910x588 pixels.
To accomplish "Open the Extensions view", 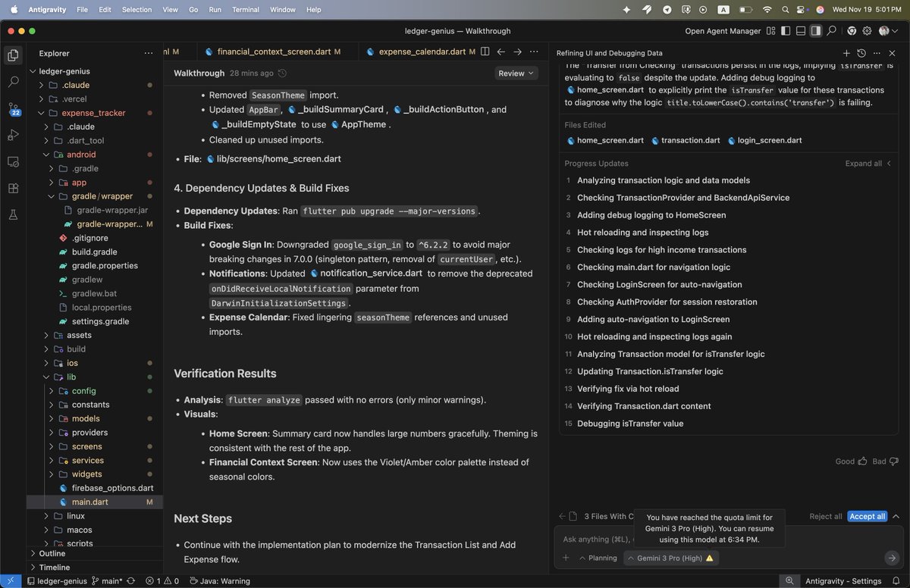I will (13, 189).
